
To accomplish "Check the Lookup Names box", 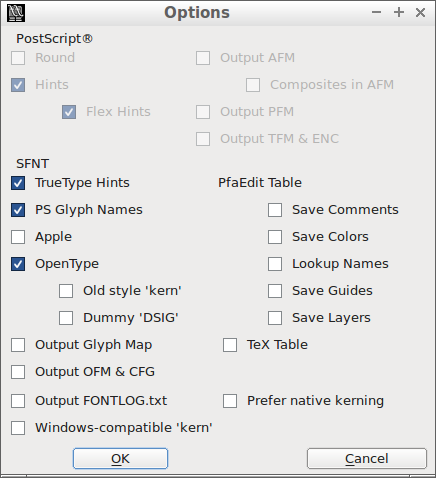I will click(275, 264).
